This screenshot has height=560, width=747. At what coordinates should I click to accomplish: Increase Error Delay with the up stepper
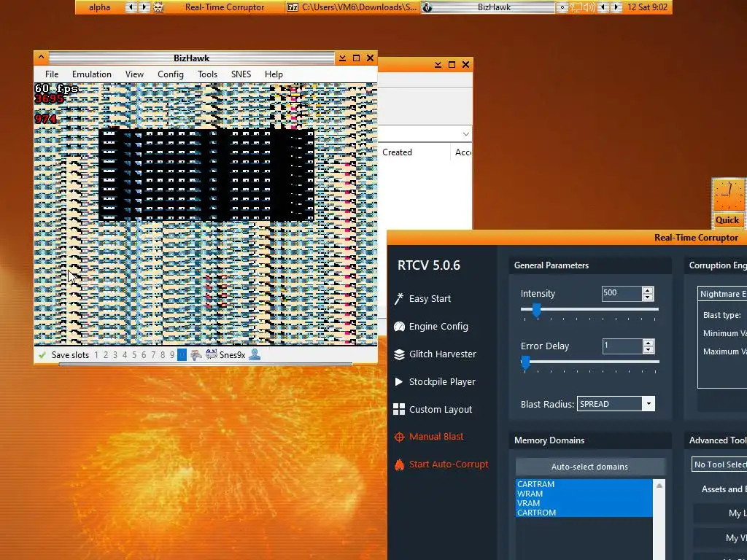pyautogui.click(x=648, y=343)
